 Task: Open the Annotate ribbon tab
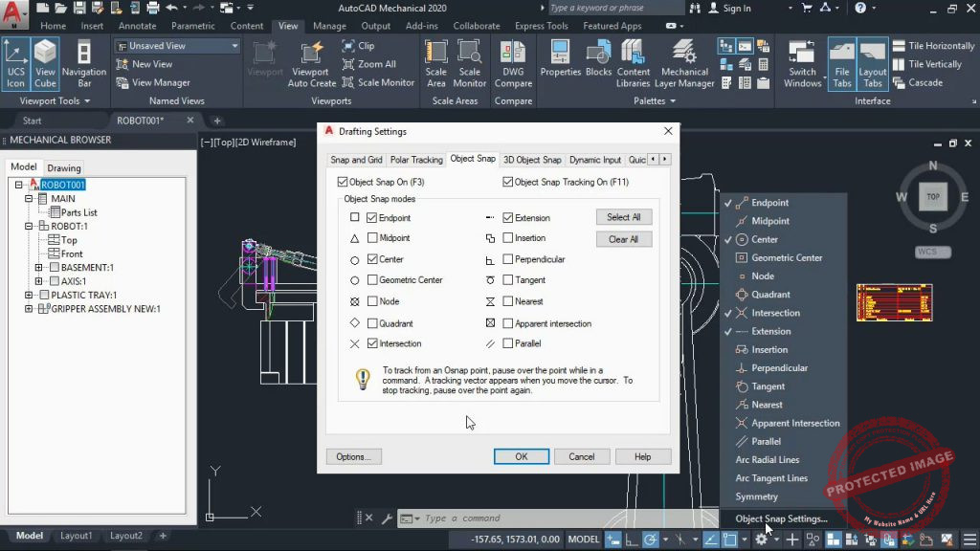click(137, 26)
